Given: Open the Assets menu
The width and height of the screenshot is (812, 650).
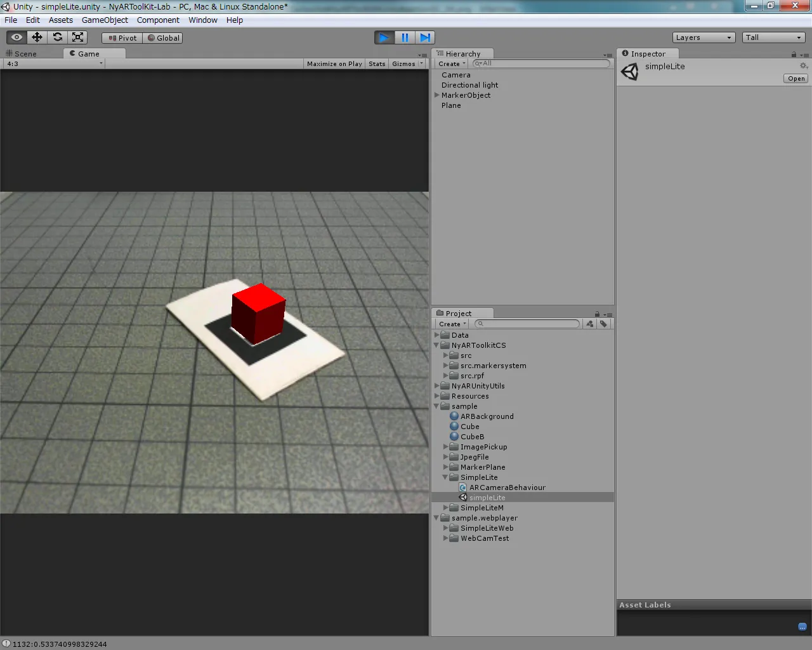Looking at the screenshot, I should pyautogui.click(x=61, y=20).
